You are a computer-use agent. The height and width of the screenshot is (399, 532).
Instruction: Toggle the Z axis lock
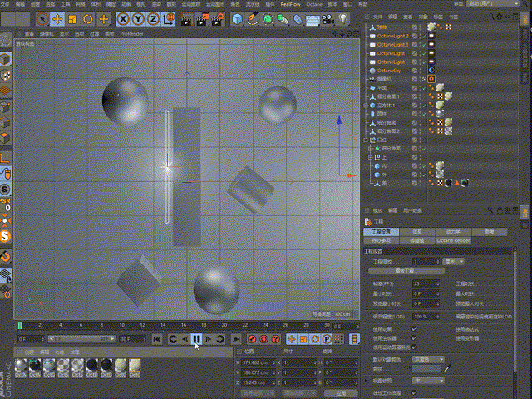point(153,19)
